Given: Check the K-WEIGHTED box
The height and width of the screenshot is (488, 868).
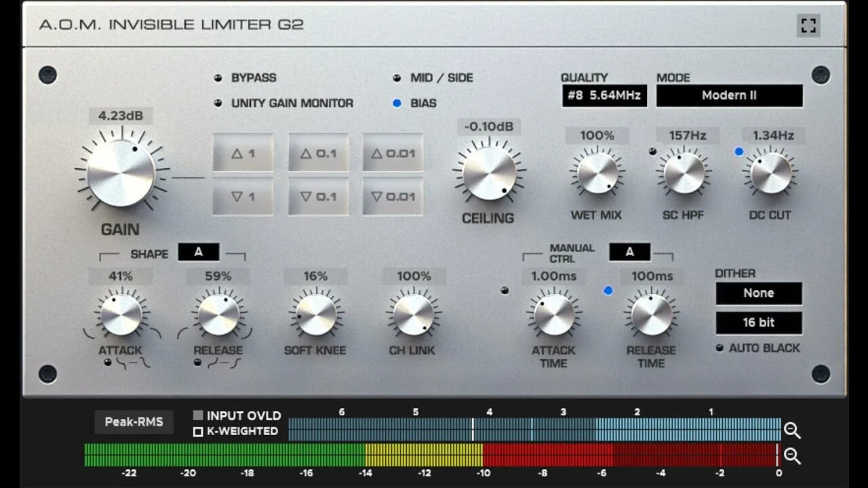Looking at the screenshot, I should [198, 431].
